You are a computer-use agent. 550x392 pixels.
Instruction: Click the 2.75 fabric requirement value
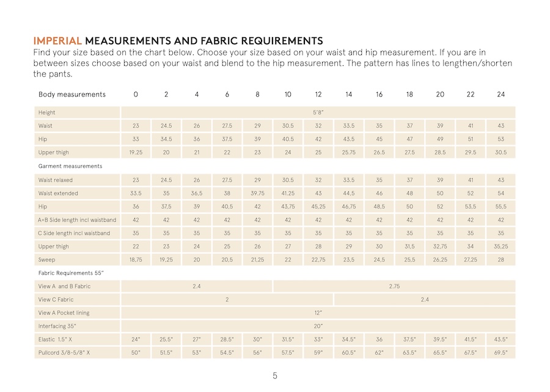tap(394, 286)
